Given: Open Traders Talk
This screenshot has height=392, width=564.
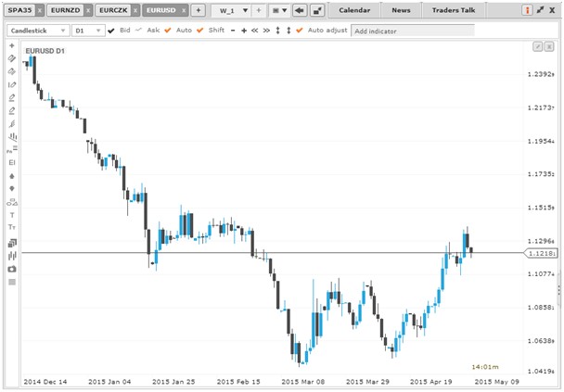Looking at the screenshot, I should 453,10.
